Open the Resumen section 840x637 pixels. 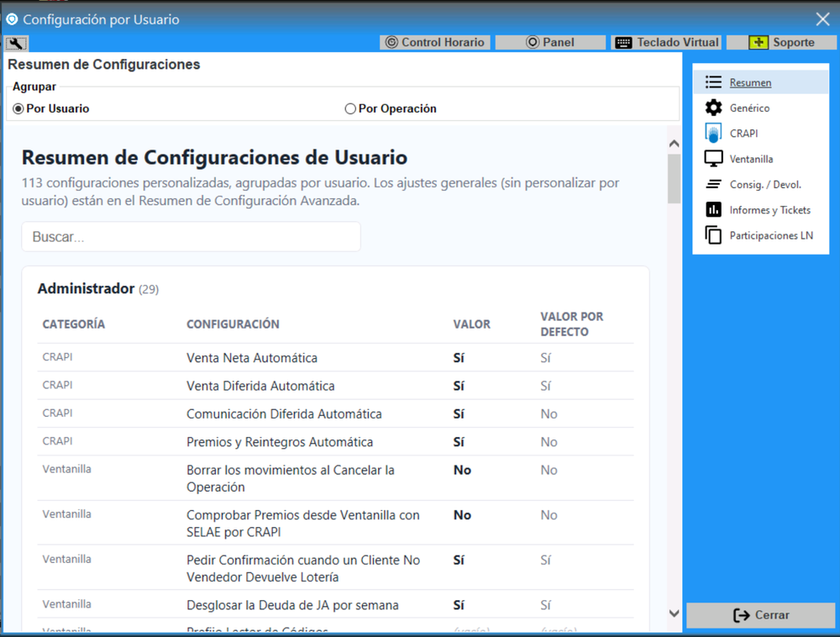[x=761, y=82]
